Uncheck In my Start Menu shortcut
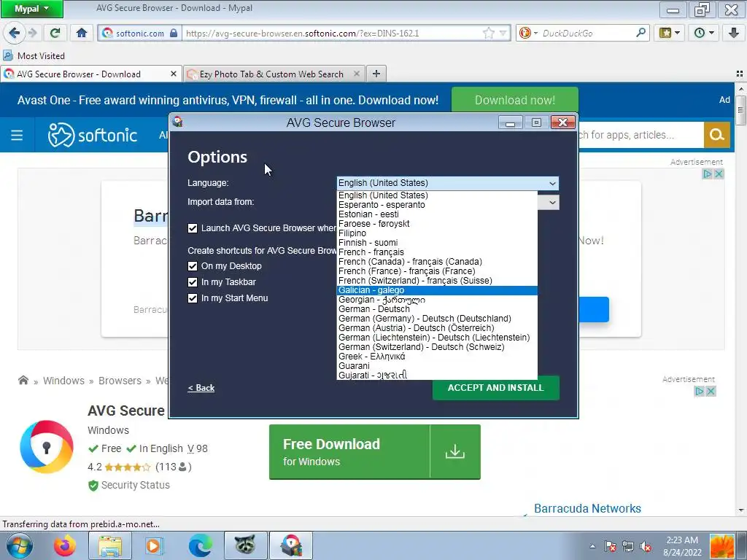 (193, 298)
